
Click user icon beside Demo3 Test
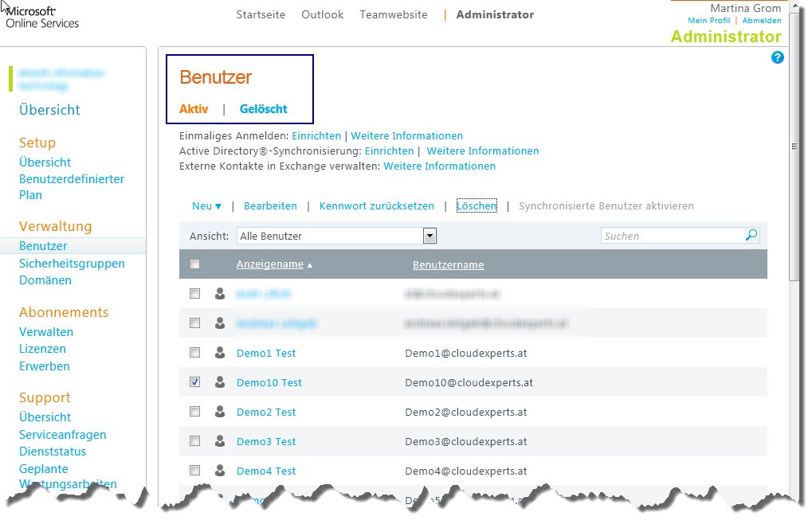tap(220, 441)
